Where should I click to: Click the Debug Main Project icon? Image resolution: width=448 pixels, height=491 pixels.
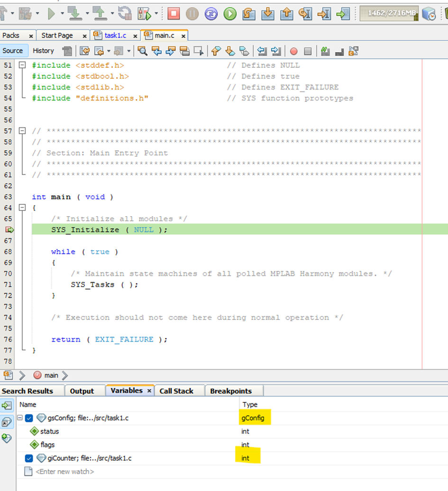coord(145,14)
